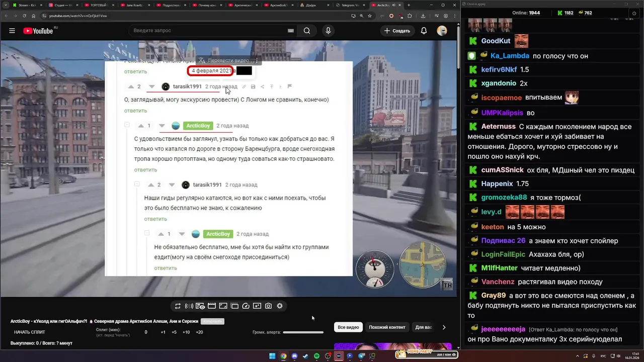Start voice search with microphone icon
This screenshot has width=644, height=362.
(x=328, y=31)
